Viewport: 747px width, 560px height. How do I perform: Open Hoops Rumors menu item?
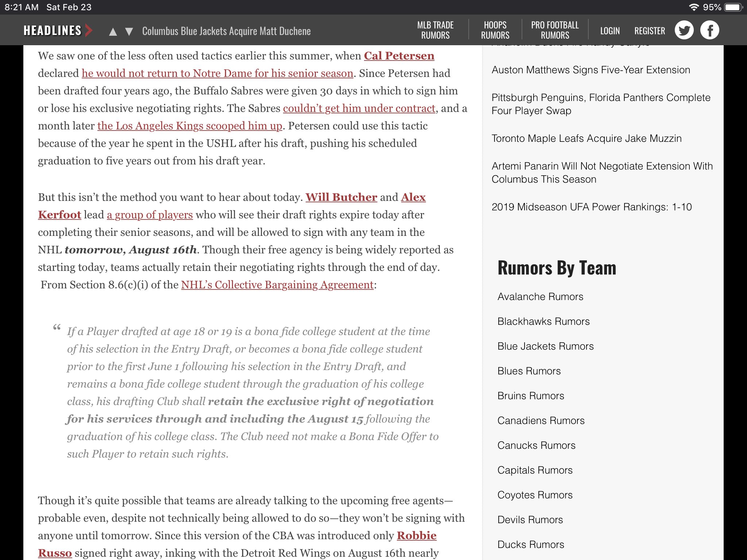(495, 30)
